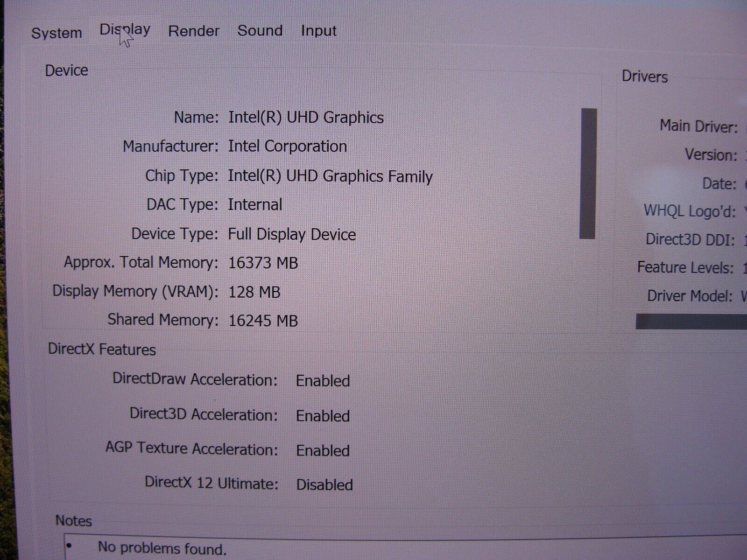Click the Name value Intel(R) UHD Graphics
The image size is (747, 560).
306,117
